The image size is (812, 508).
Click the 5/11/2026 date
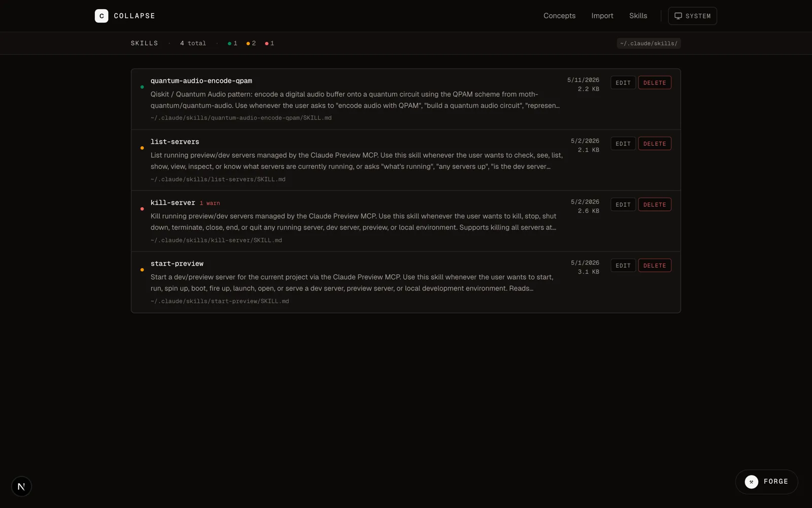(x=583, y=80)
